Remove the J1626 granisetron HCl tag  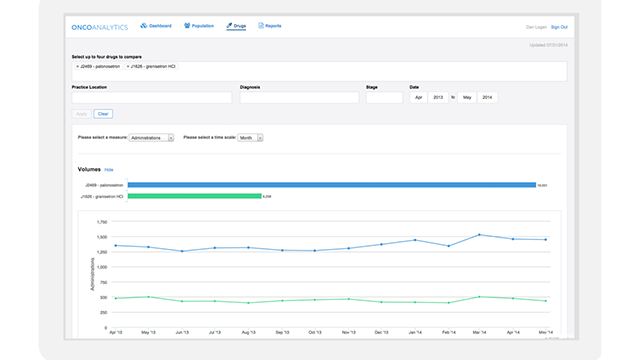pyautogui.click(x=128, y=67)
